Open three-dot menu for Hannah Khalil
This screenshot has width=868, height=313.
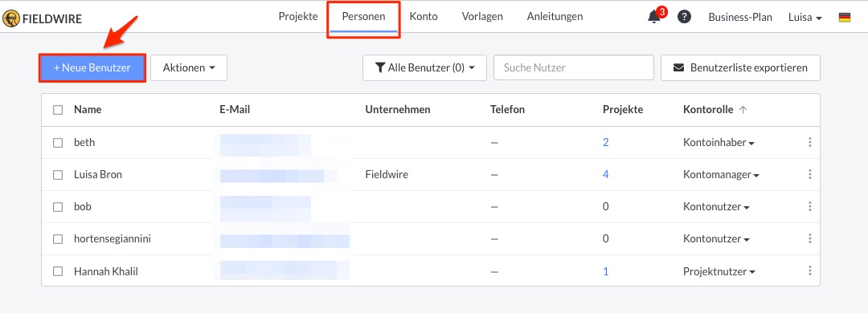pyautogui.click(x=810, y=271)
